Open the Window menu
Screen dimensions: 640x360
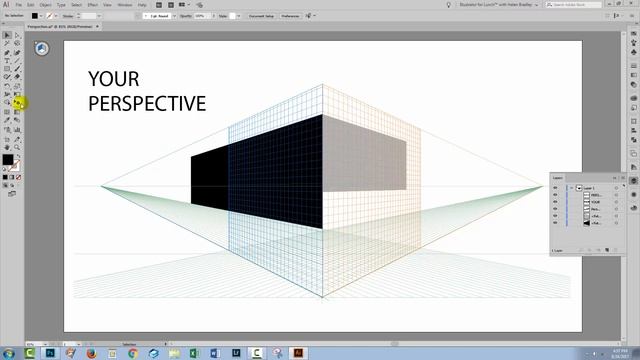pos(125,5)
